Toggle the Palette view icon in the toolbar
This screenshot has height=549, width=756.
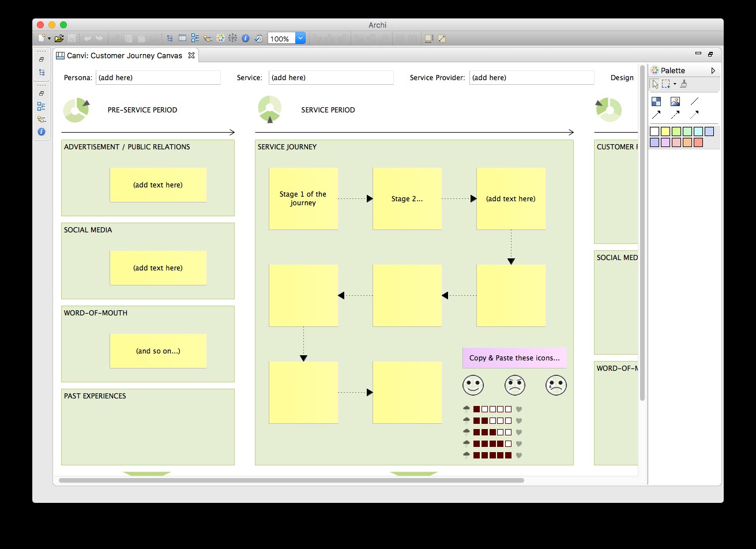point(220,39)
